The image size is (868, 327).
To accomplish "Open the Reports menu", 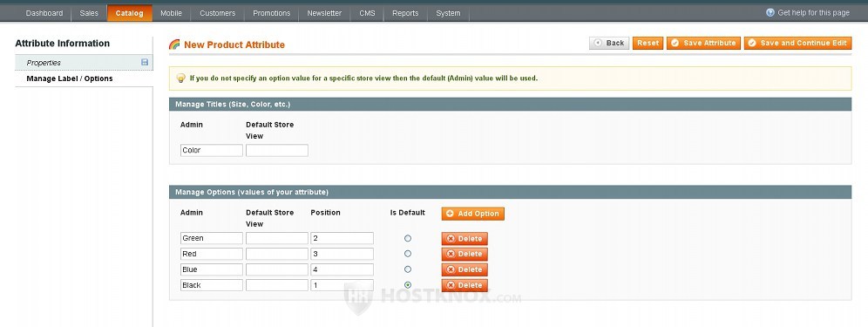I will pos(405,13).
